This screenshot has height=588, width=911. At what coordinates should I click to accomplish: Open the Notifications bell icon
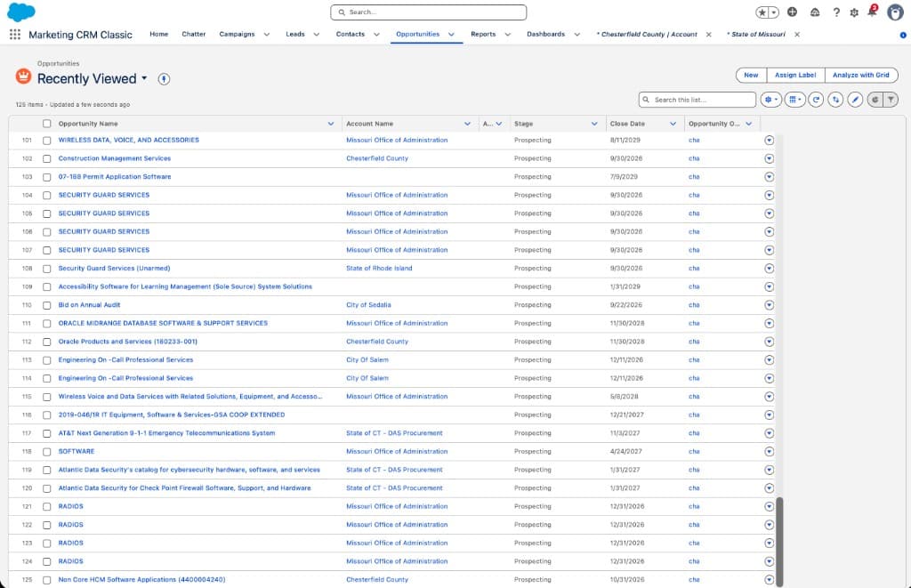point(872,11)
